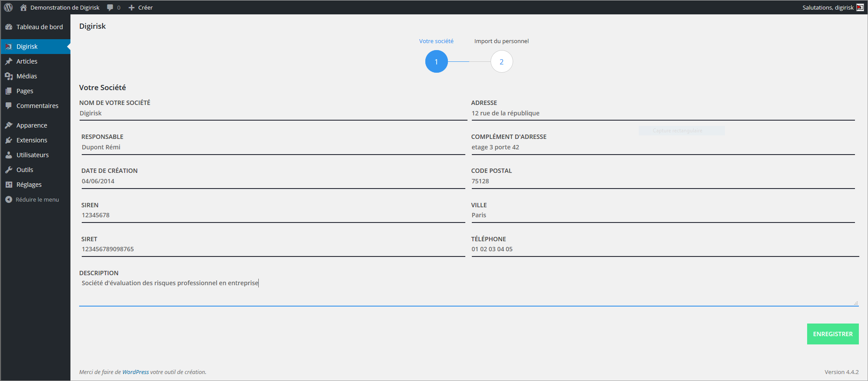Click the Ville field containing Paris
868x381 pixels.
click(x=663, y=215)
